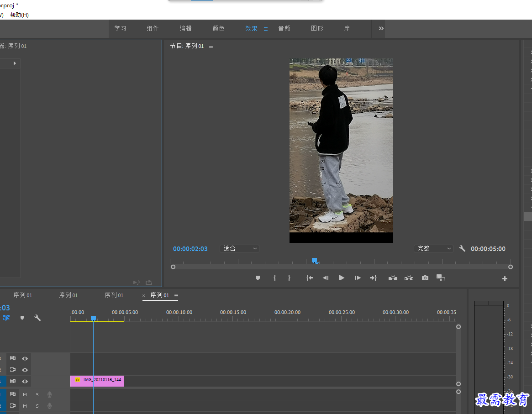
Task: Click play-audio icon in source panel bottom
Action: click(x=137, y=282)
